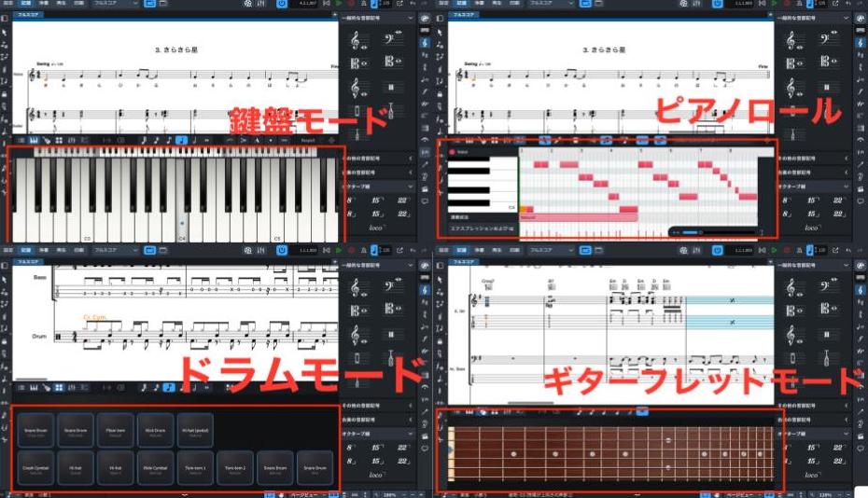Choose 22 down octave line in keyboard-mode window
Screen dimensions: 868x498
pyautogui.click(x=403, y=213)
